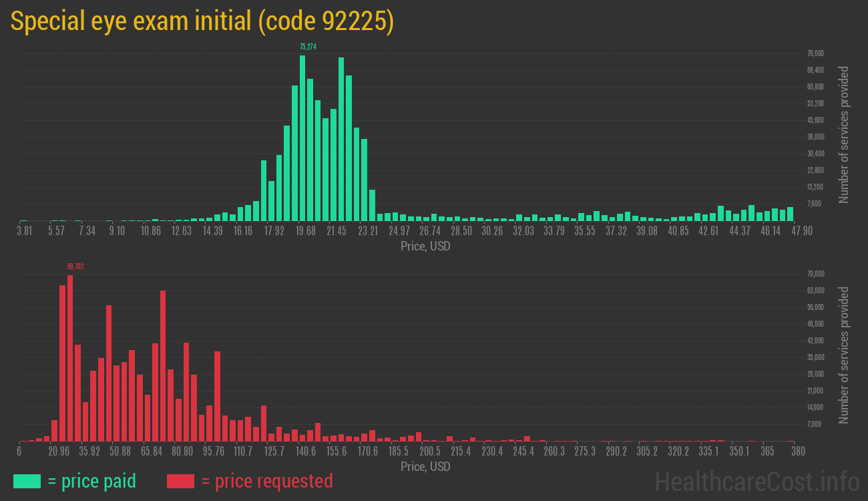
Task: Click the tallest red bar labeled 69,702
Action: point(70,358)
